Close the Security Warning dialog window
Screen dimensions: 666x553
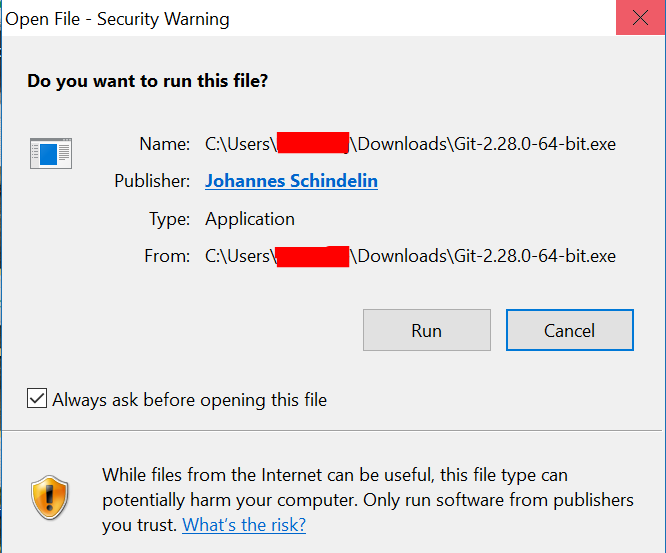[640, 19]
